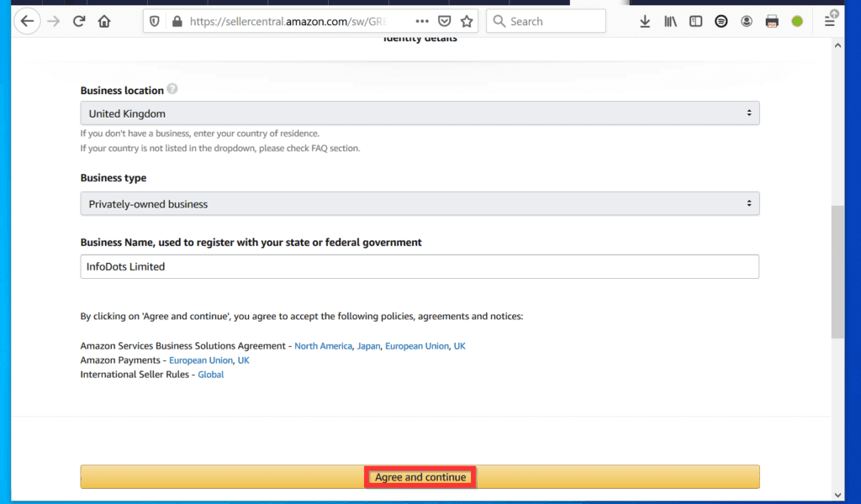
Task: Bookmark this page with the star
Action: 467,21
